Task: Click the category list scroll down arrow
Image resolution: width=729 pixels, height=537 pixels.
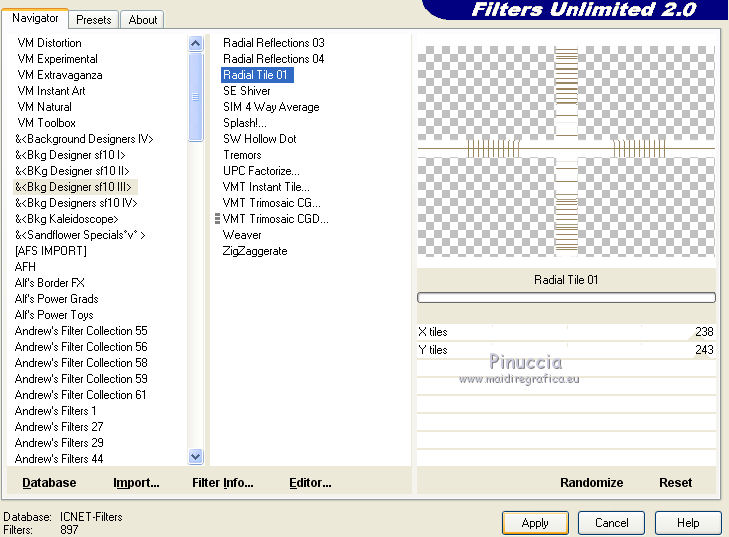Action: coord(196,457)
